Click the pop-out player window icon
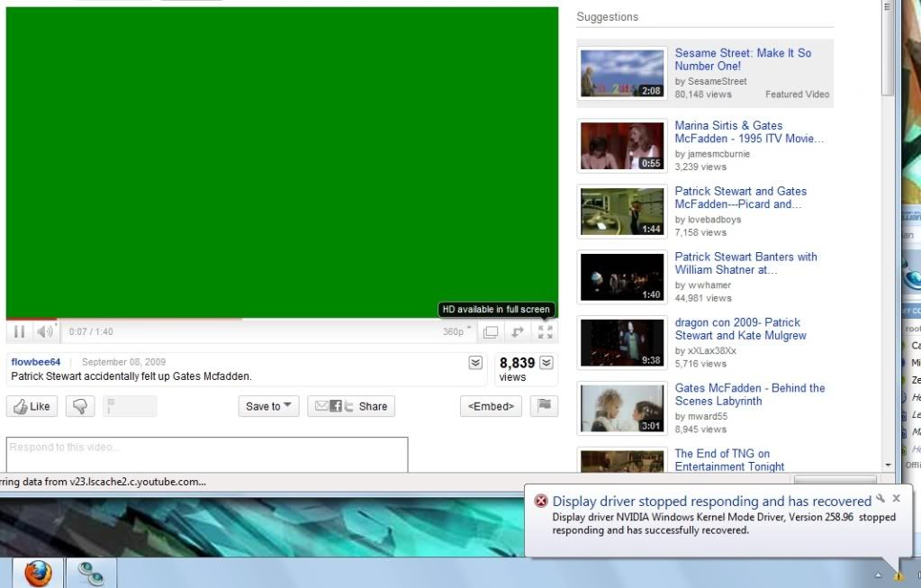 [x=491, y=331]
